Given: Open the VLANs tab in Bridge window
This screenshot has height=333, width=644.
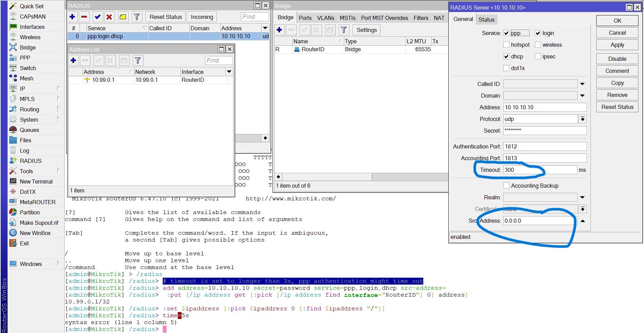Looking at the screenshot, I should coord(325,18).
